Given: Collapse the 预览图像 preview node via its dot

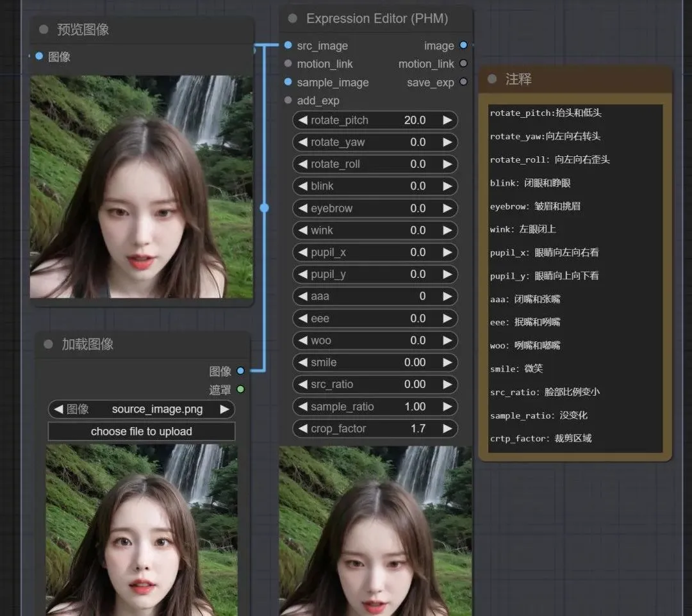Looking at the screenshot, I should [x=43, y=29].
